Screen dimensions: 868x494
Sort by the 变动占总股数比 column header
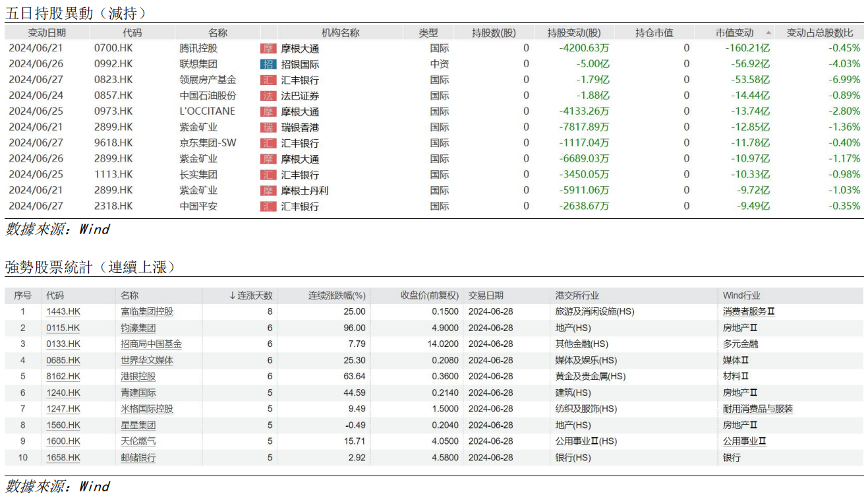point(820,32)
